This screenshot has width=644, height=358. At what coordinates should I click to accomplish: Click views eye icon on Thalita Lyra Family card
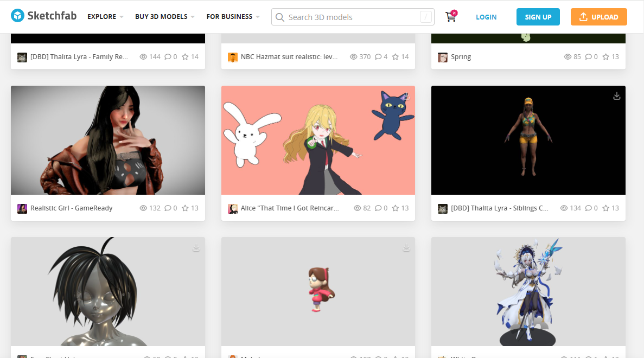143,56
